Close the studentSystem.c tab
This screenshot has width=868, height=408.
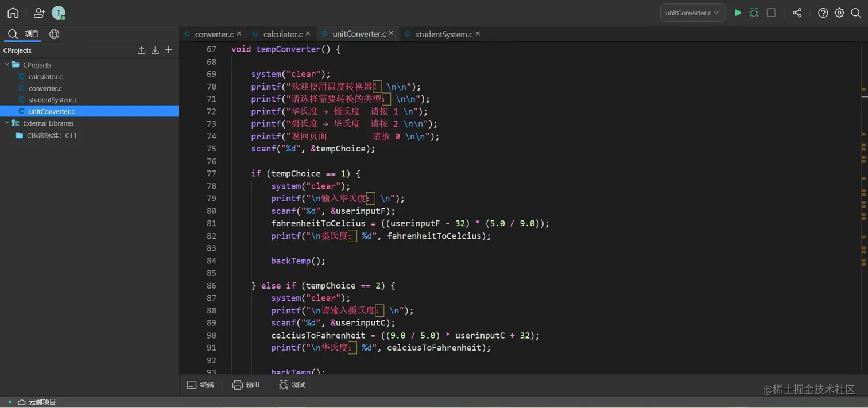[478, 34]
